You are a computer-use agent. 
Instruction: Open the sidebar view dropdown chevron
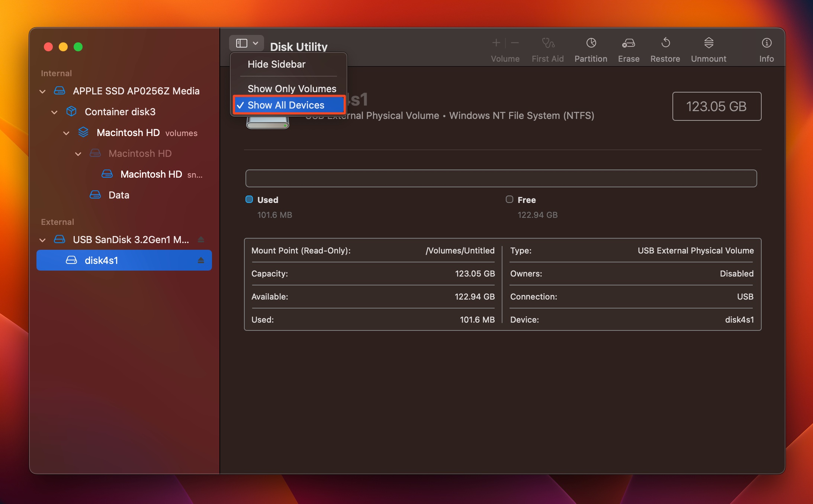point(256,43)
